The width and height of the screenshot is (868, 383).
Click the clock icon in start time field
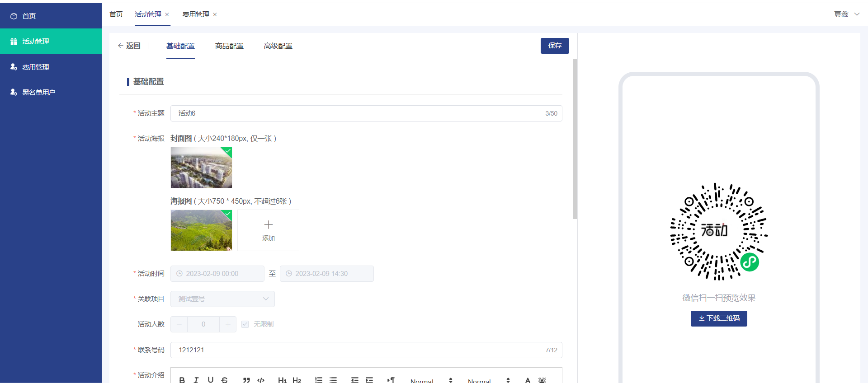click(179, 274)
